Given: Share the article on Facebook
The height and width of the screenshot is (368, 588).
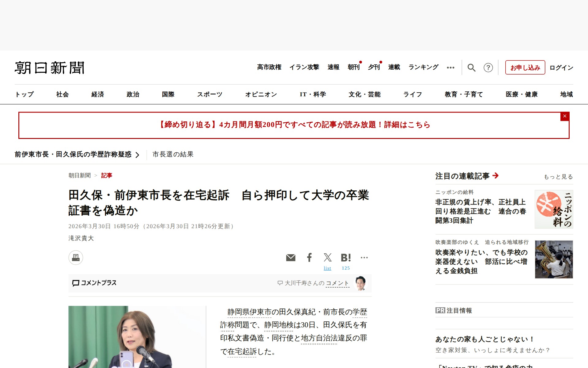Looking at the screenshot, I should point(309,258).
